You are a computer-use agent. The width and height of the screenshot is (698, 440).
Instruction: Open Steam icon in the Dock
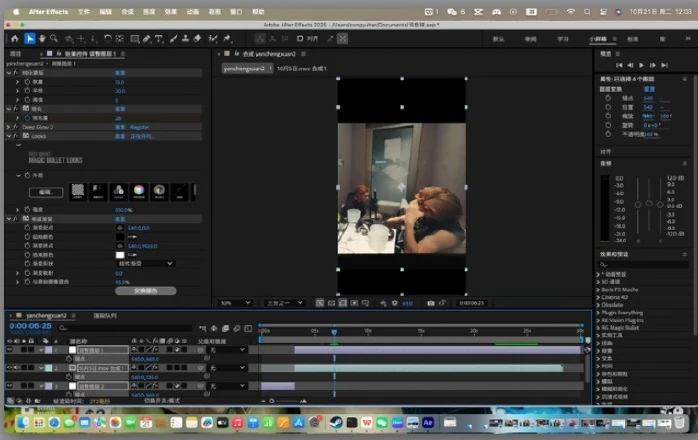coord(336,422)
